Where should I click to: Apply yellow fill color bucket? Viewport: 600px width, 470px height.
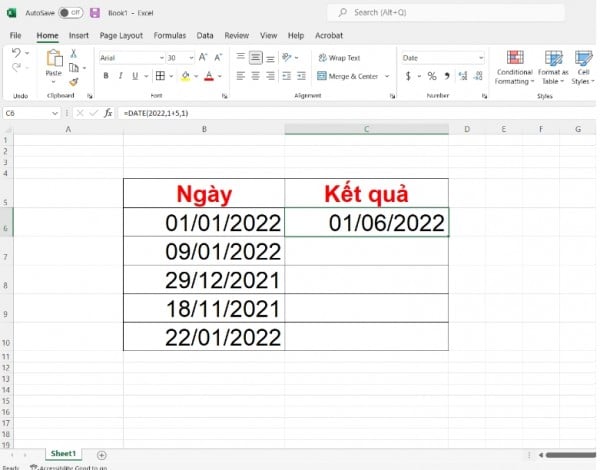click(x=186, y=76)
